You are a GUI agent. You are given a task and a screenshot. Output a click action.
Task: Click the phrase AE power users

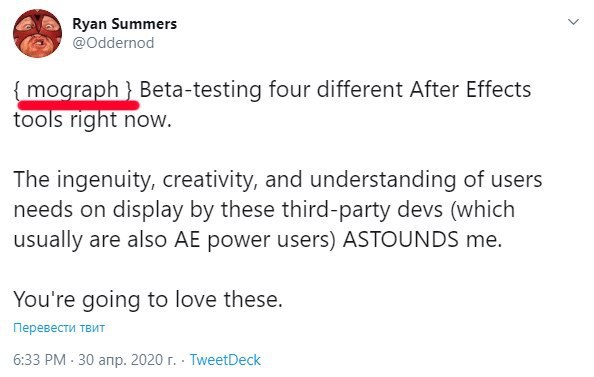255,240
